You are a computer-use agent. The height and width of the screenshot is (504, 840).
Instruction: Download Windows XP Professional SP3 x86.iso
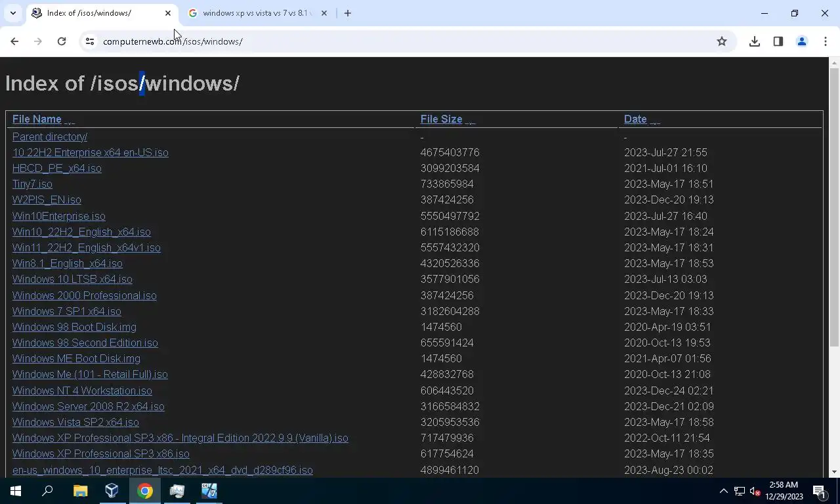click(x=101, y=453)
